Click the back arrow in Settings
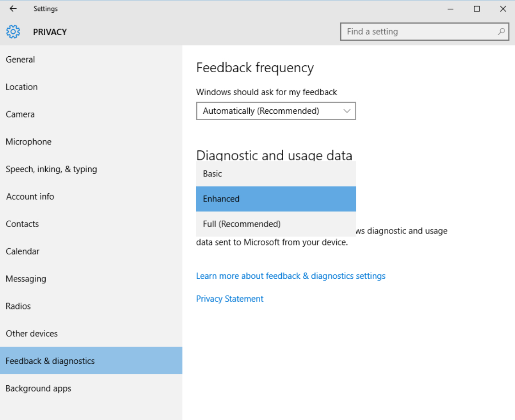Image resolution: width=515 pixels, height=420 pixels. pyautogui.click(x=13, y=9)
